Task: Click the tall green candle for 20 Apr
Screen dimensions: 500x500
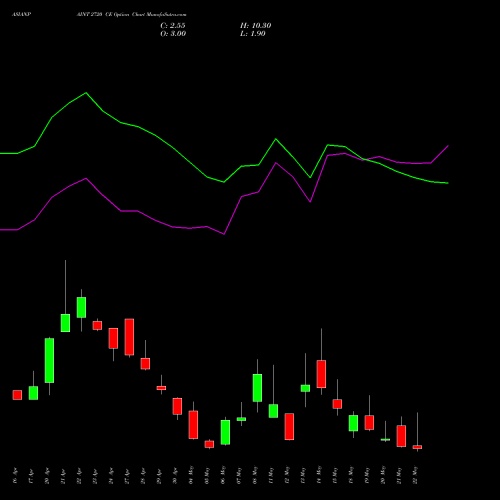Action: click(49, 360)
